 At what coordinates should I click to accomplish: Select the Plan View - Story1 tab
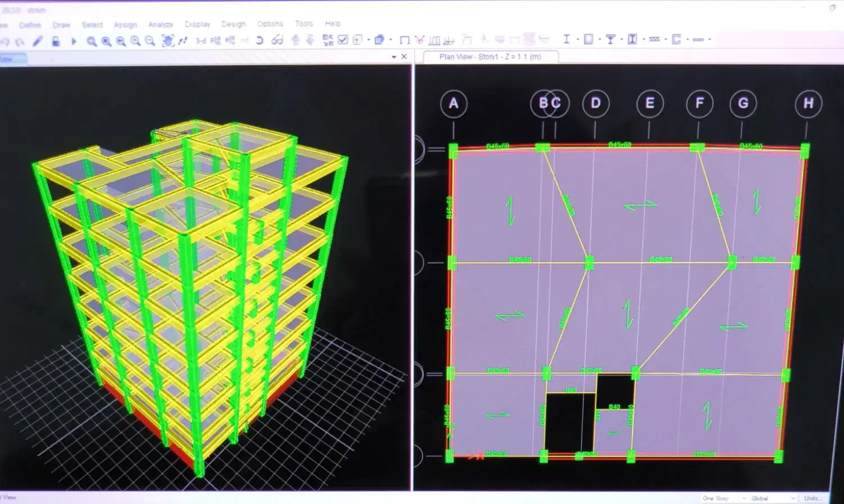(490, 57)
